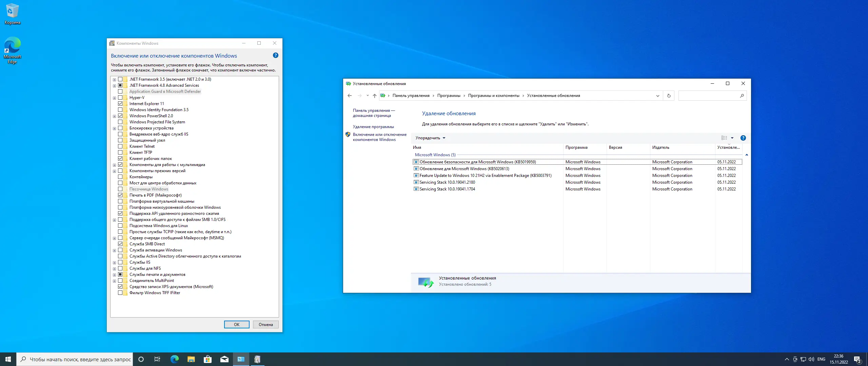Check the Telnet client checkbox
This screenshot has width=868, height=366.
[x=120, y=146]
